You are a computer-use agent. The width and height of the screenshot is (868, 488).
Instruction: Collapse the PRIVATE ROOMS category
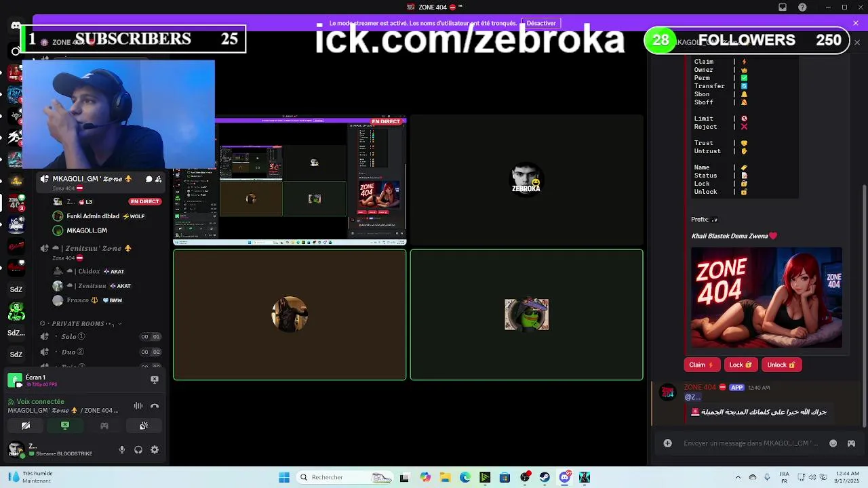[x=81, y=323]
